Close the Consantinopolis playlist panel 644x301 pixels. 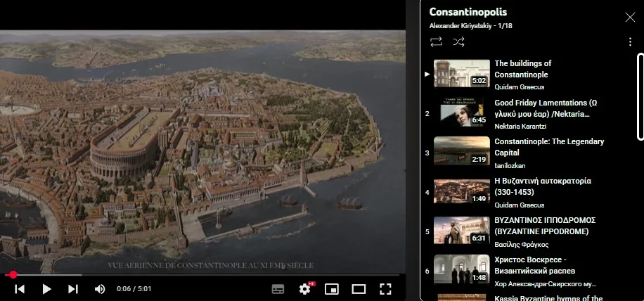pyautogui.click(x=630, y=17)
